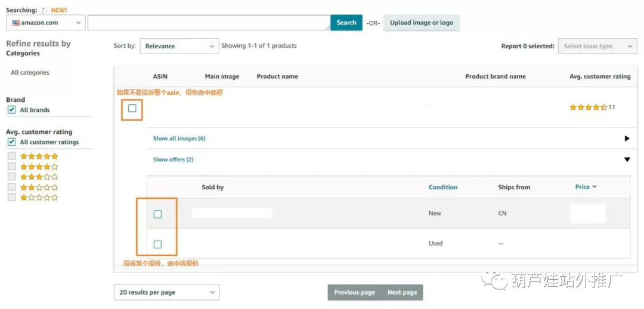Collapse the Show offers arrow
Viewport: 644px width, 309px height.
(627, 160)
